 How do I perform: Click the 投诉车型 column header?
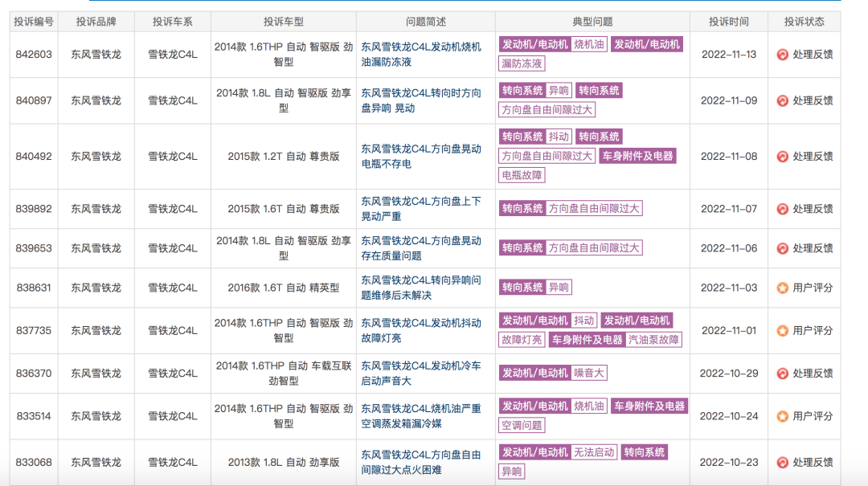pos(284,22)
